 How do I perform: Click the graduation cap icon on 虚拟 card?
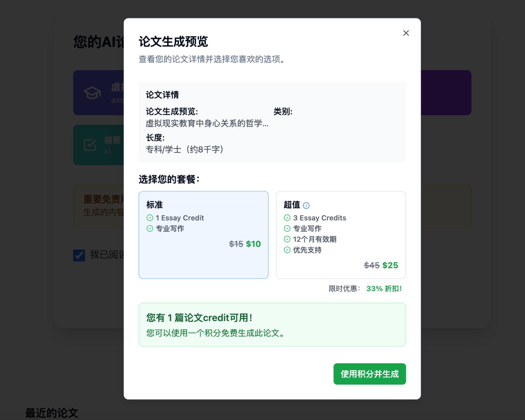pos(92,93)
